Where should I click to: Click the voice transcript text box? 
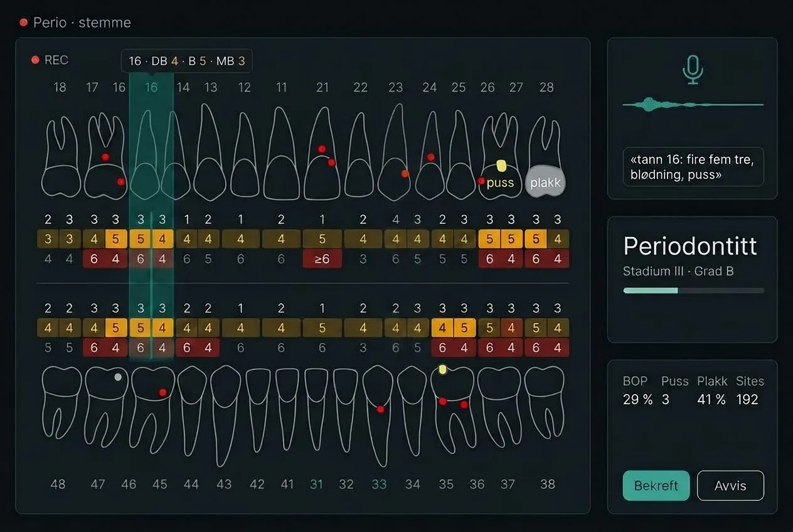tap(693, 167)
